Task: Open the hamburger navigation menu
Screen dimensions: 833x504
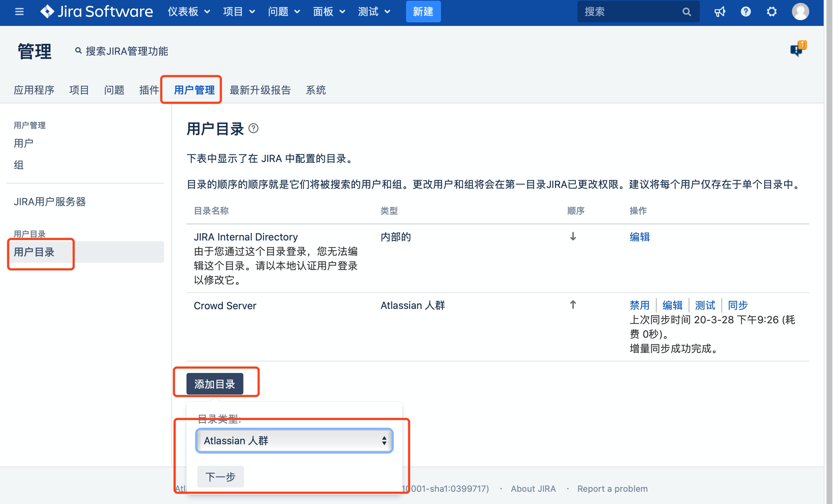Action: click(x=19, y=11)
